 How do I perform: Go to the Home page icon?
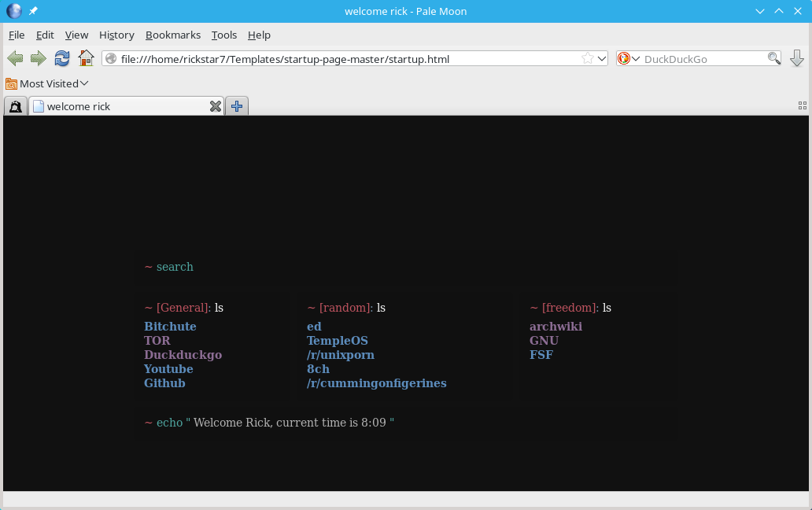pos(86,58)
